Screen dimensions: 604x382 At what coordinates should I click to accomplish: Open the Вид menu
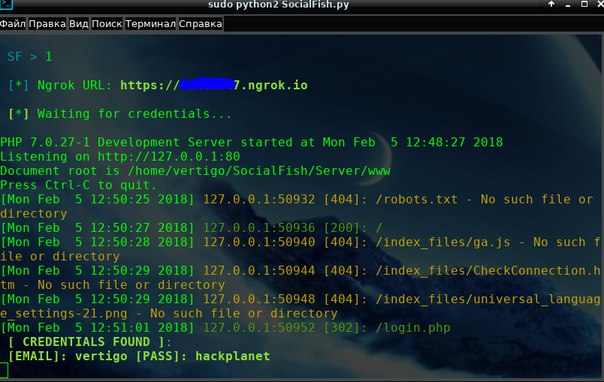point(79,24)
